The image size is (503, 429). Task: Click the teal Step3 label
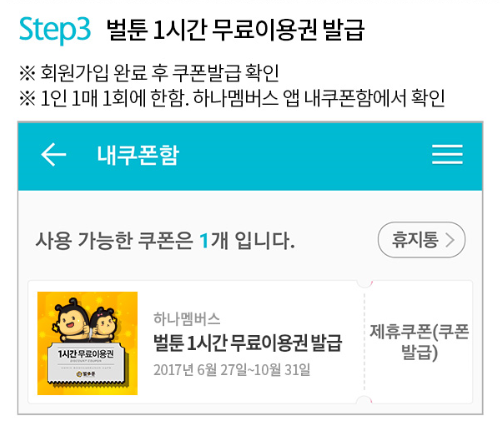[55, 29]
